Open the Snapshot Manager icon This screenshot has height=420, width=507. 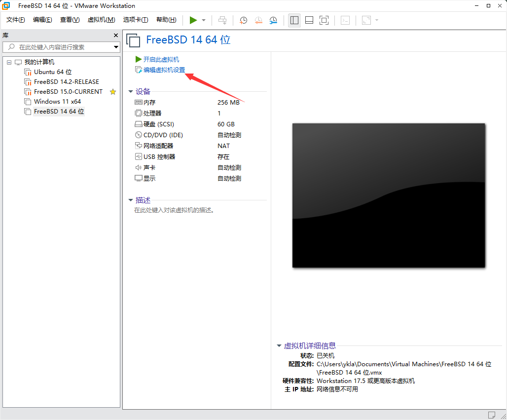pyautogui.click(x=273, y=20)
